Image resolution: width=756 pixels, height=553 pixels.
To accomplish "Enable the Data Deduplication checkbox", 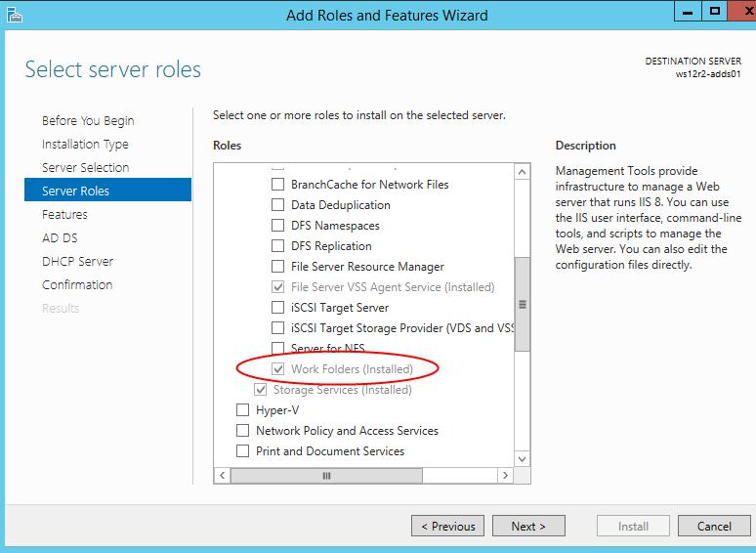I will pyautogui.click(x=277, y=205).
